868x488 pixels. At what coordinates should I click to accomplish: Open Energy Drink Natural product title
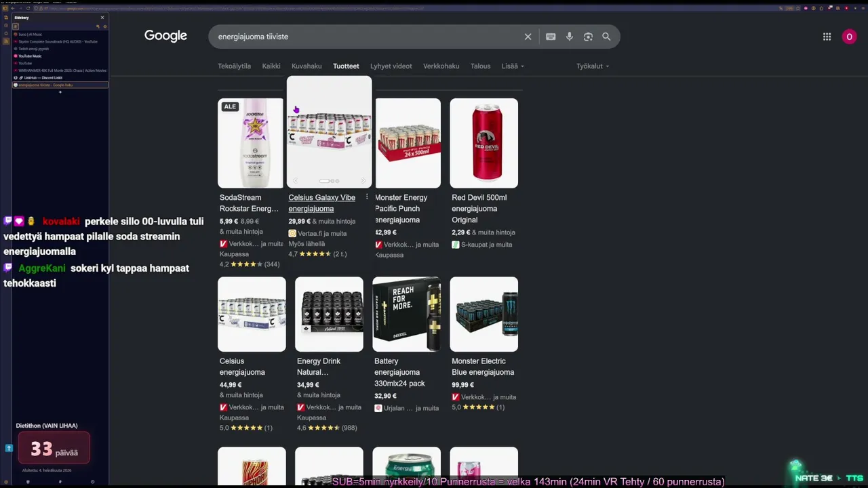pyautogui.click(x=319, y=367)
